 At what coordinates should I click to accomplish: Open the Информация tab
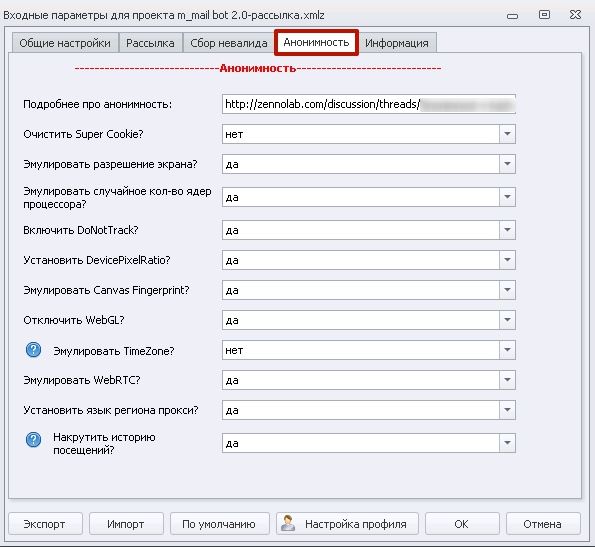pyautogui.click(x=397, y=43)
